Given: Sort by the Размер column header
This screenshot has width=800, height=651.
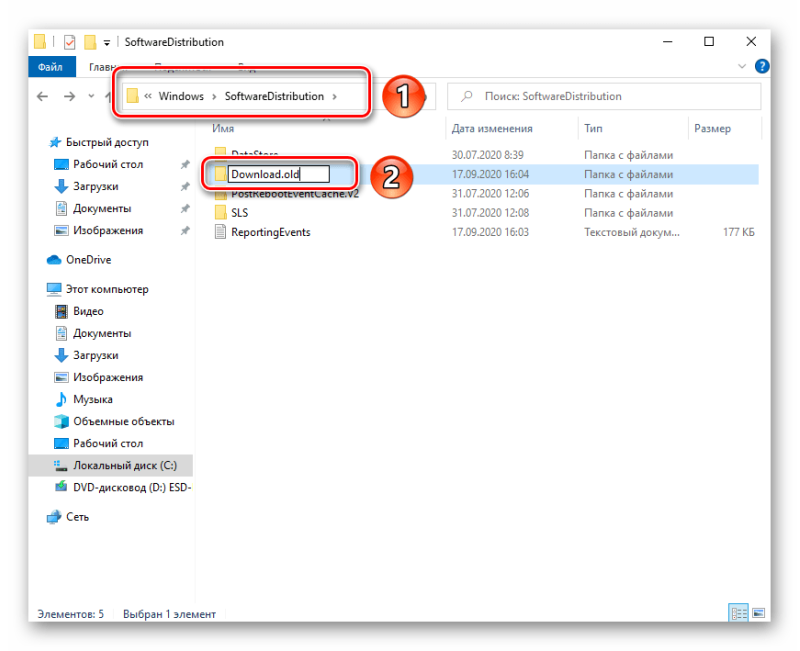Looking at the screenshot, I should pos(712,129).
